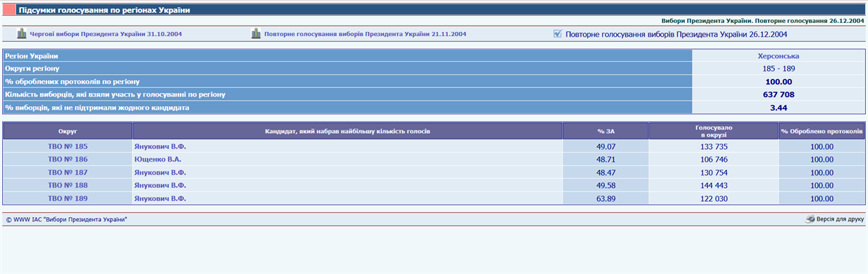
Task: Click the Регіон України label
Action: 31,55
